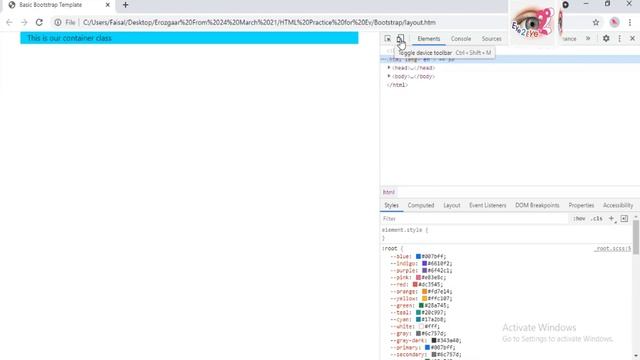Bookmark this page with the star icon

tap(596, 22)
